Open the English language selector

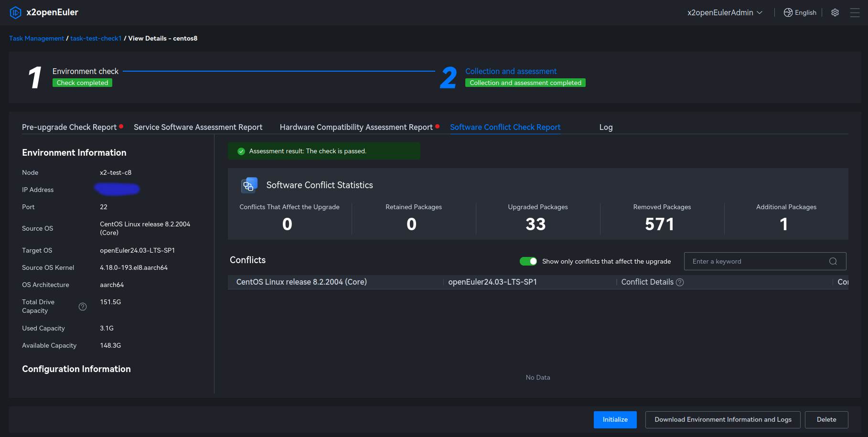(805, 12)
